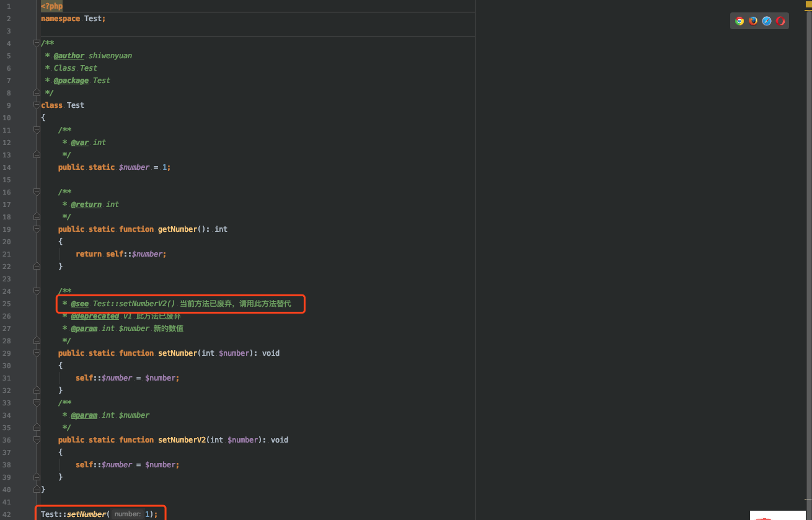Open file preview in Safari browser
Screen dimensions: 812x520
pos(767,20)
